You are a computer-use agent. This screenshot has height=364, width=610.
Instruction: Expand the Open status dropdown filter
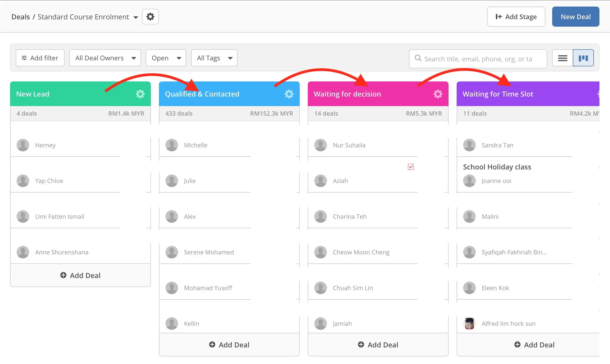(166, 58)
